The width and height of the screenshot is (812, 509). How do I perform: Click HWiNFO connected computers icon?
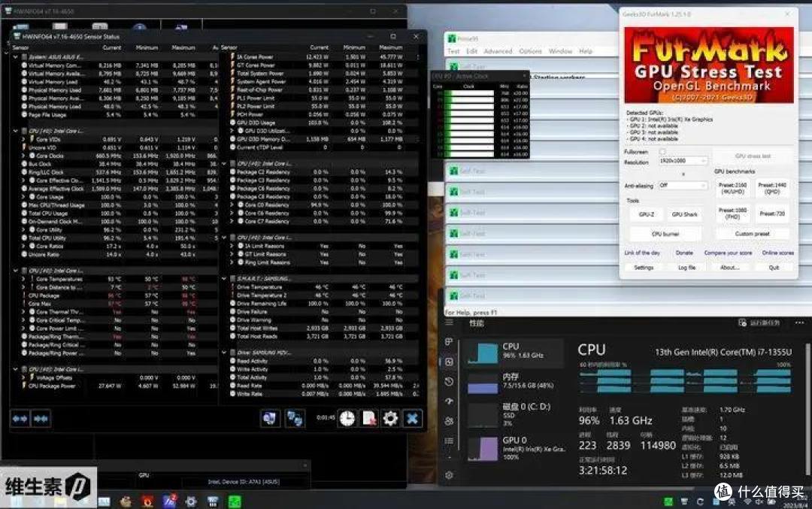(x=295, y=418)
